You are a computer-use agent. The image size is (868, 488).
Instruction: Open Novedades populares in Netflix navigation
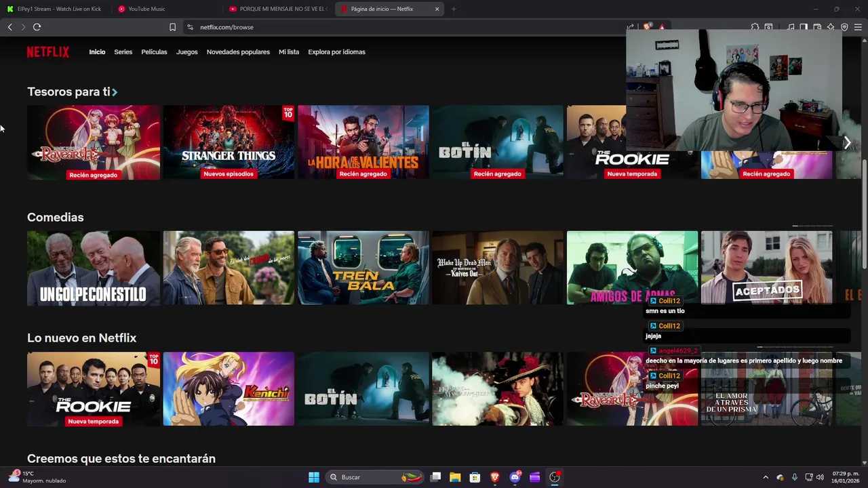click(238, 52)
